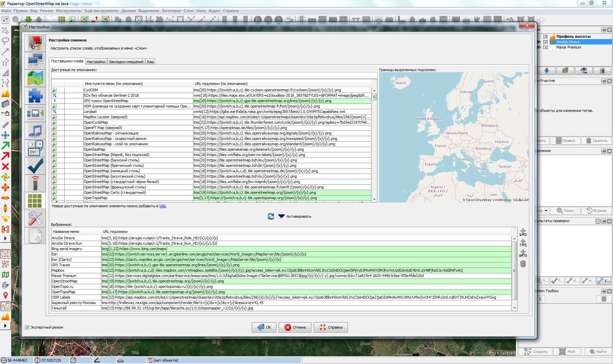Select Bing aerial imagery in selected list
Image resolution: width=613 pixels, height=364 pixels.
(x=281, y=249)
